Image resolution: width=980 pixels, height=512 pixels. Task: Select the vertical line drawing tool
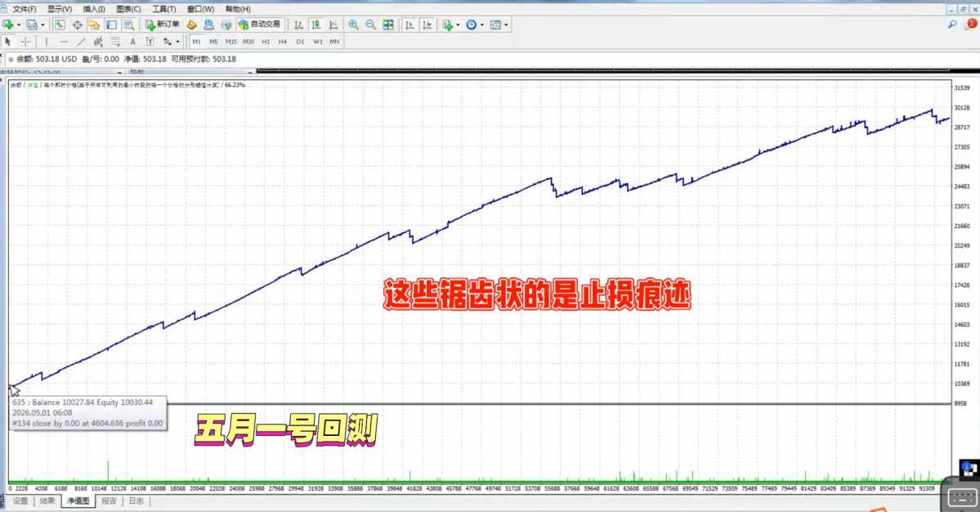[47, 42]
